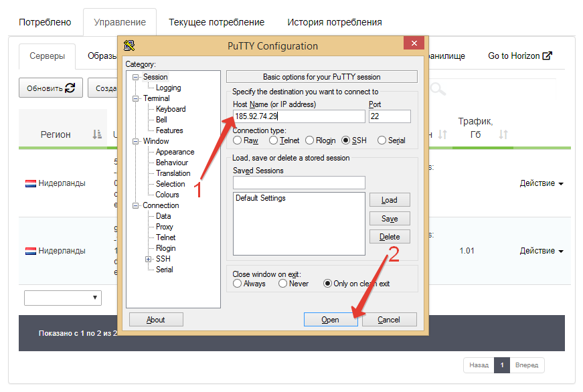Click the Go to Horizon external link icon
Viewport: 583px width, 392px height.
pyautogui.click(x=548, y=56)
